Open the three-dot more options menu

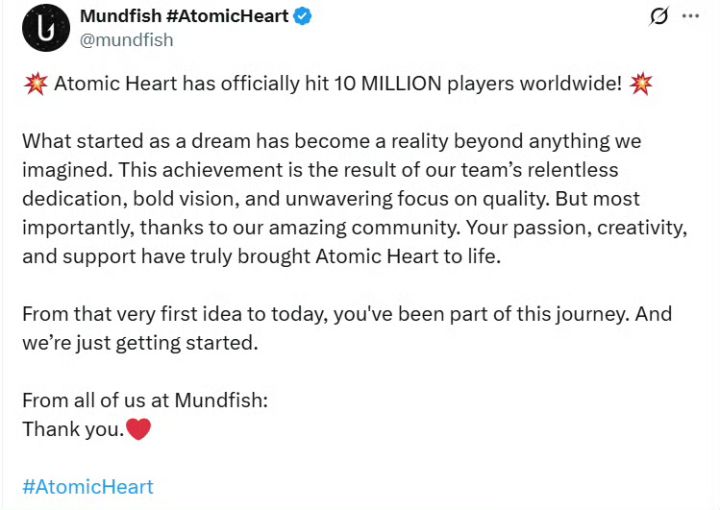[x=691, y=16]
